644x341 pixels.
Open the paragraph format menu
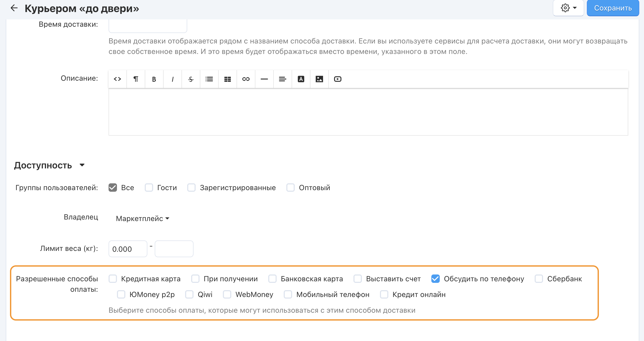[x=136, y=79]
